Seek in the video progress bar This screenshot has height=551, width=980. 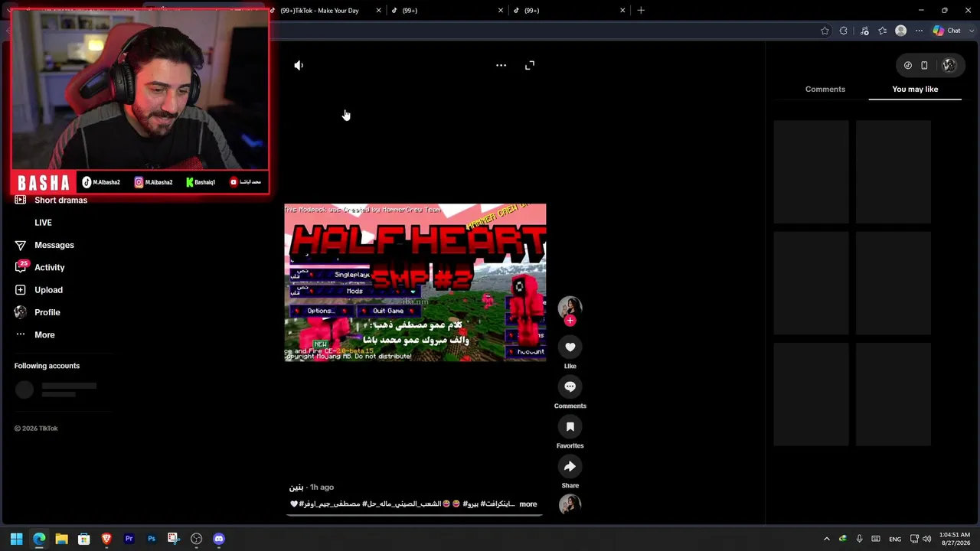(x=414, y=515)
